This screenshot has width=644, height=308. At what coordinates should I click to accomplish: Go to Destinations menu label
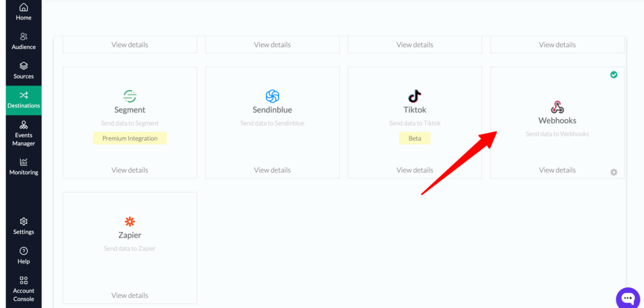pyautogui.click(x=23, y=106)
